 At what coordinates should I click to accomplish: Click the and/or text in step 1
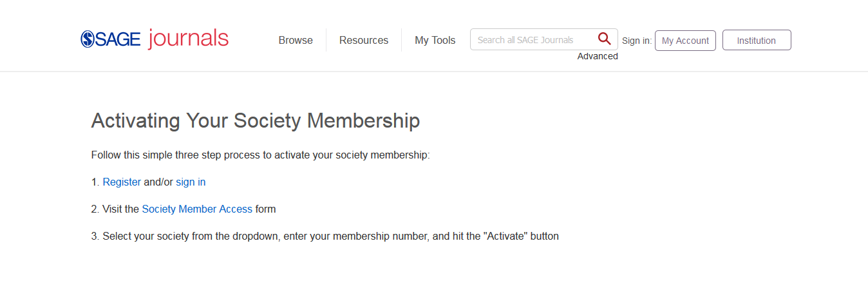pos(158,182)
